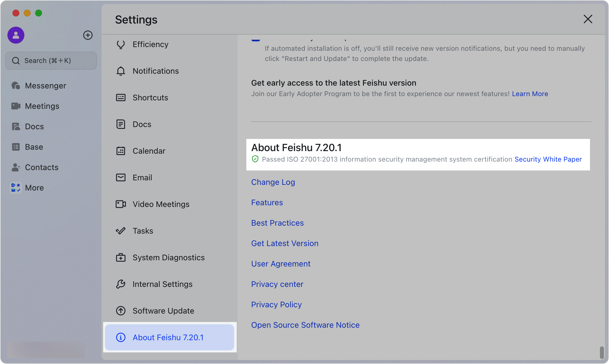Click the Email envelope icon
The image size is (609, 364).
coord(121,177)
